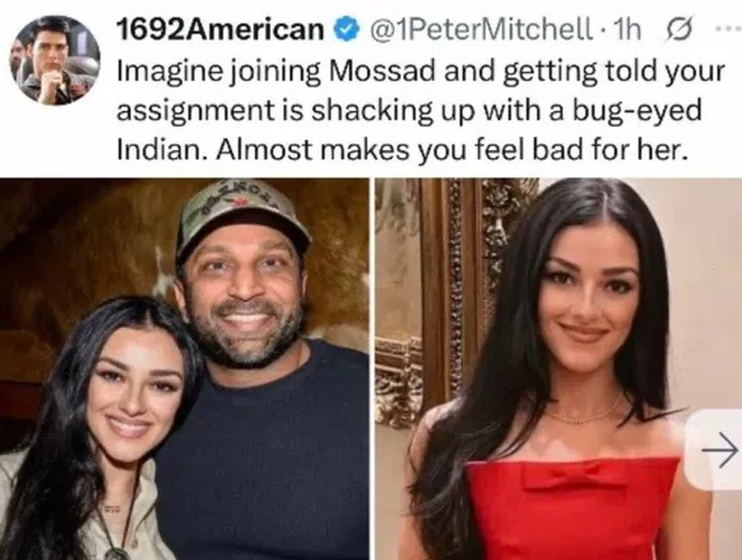
Task: Click the second line of the post text
Action: coord(409,111)
